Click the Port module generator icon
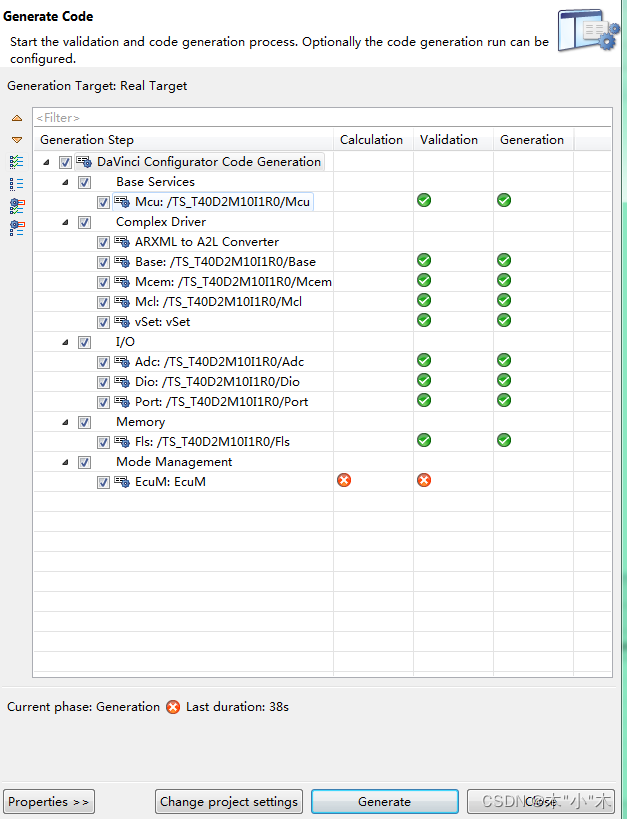 [x=122, y=402]
